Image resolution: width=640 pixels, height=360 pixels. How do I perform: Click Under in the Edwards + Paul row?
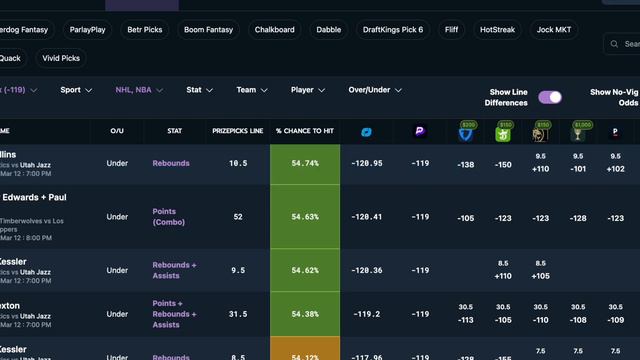point(117,217)
